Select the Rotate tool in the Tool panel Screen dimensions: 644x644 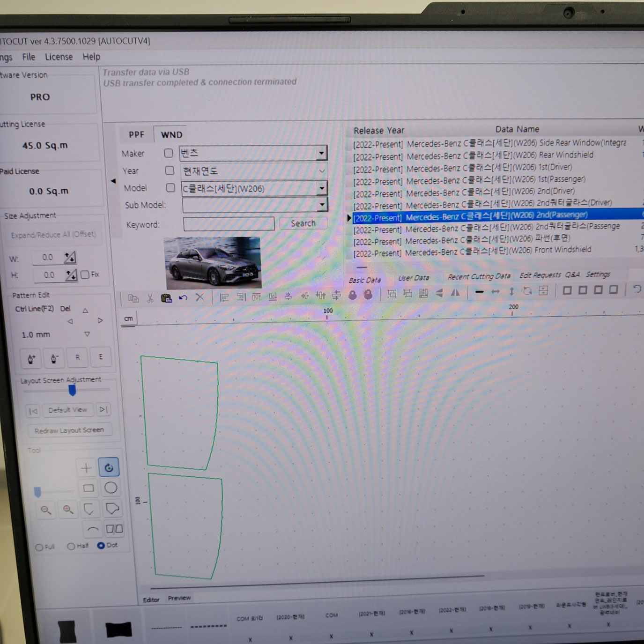pos(109,466)
